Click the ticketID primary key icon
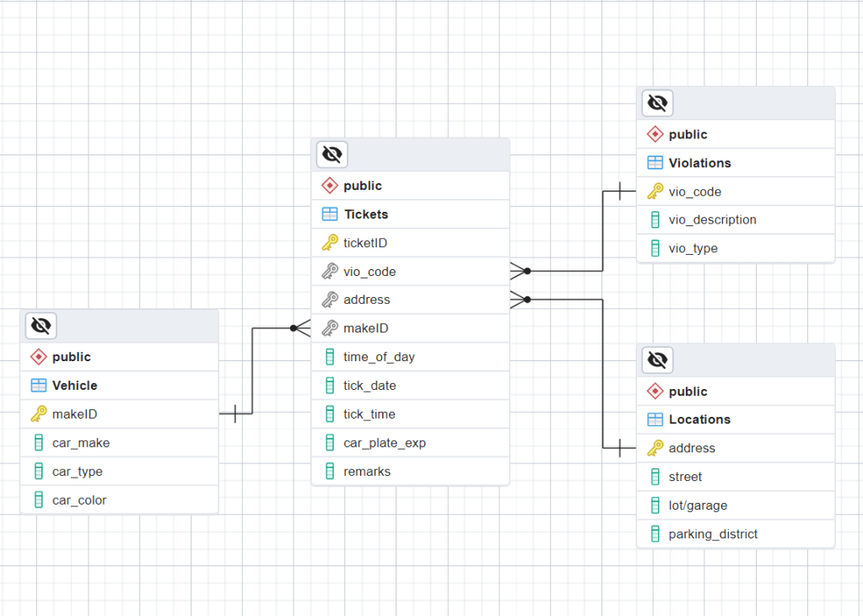The width and height of the screenshot is (863, 616). [330, 243]
